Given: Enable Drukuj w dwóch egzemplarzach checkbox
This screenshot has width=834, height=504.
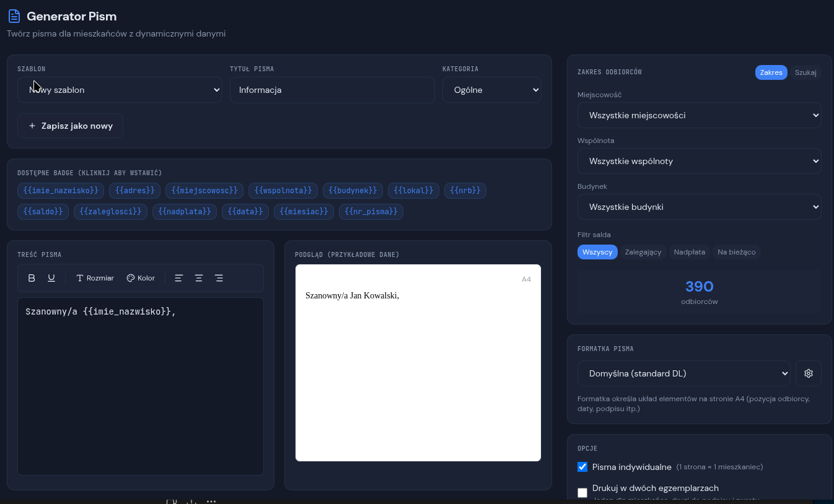Looking at the screenshot, I should 582,493.
